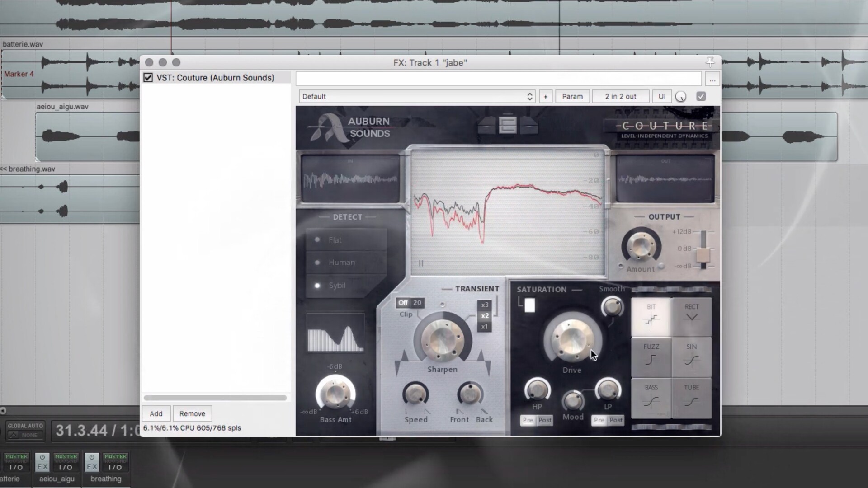Toggle the white Saturation enable switch
The height and width of the screenshot is (488, 868).
click(x=529, y=305)
